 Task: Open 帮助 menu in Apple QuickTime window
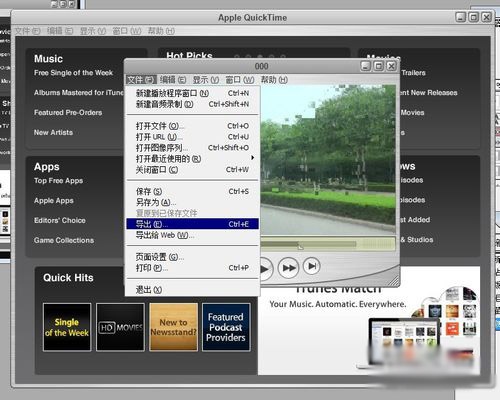(161, 31)
